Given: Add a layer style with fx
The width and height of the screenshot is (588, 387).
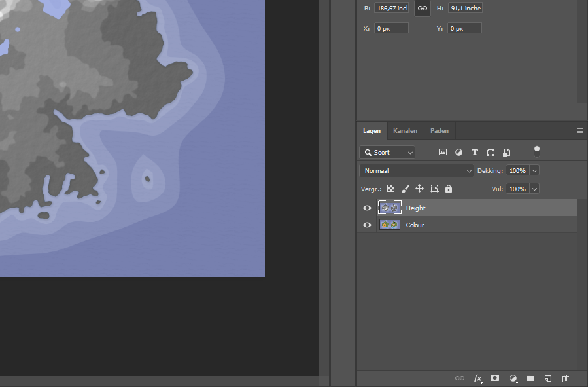Looking at the screenshot, I should point(477,378).
